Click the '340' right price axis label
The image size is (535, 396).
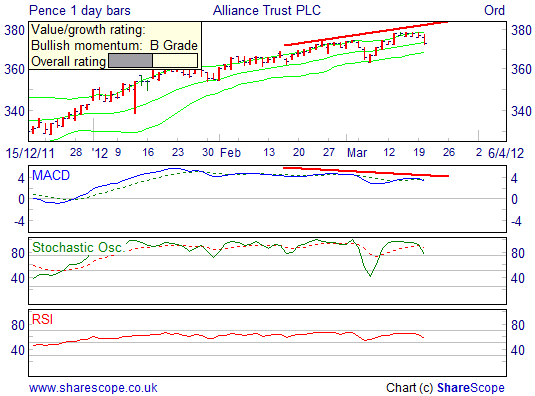(521, 111)
